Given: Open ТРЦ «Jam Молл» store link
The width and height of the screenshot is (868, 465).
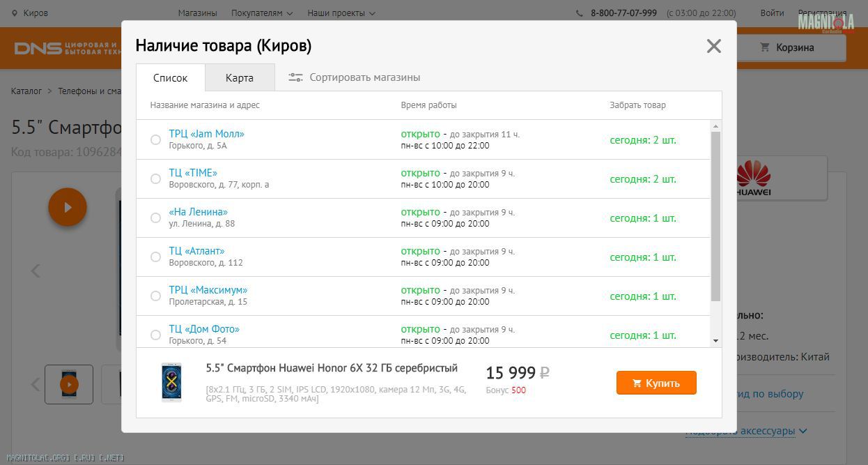Looking at the screenshot, I should click(207, 134).
